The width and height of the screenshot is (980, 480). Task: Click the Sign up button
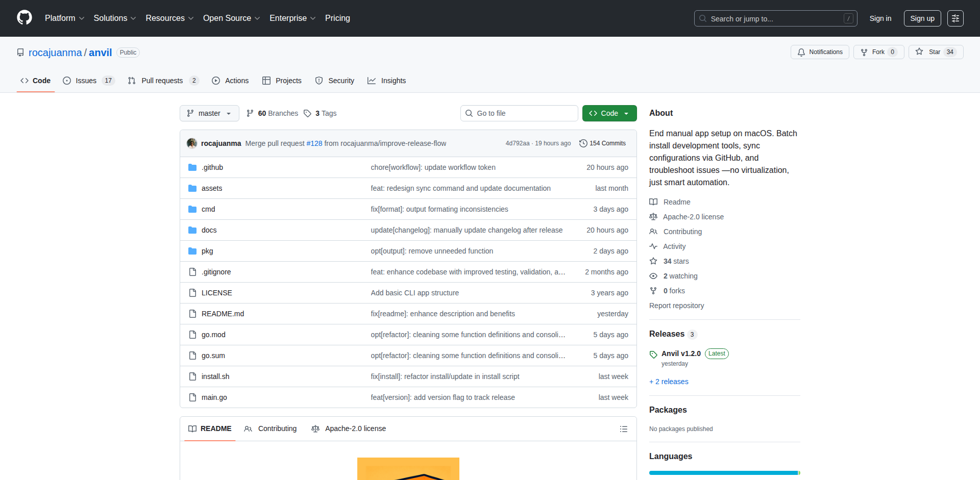pos(922,18)
